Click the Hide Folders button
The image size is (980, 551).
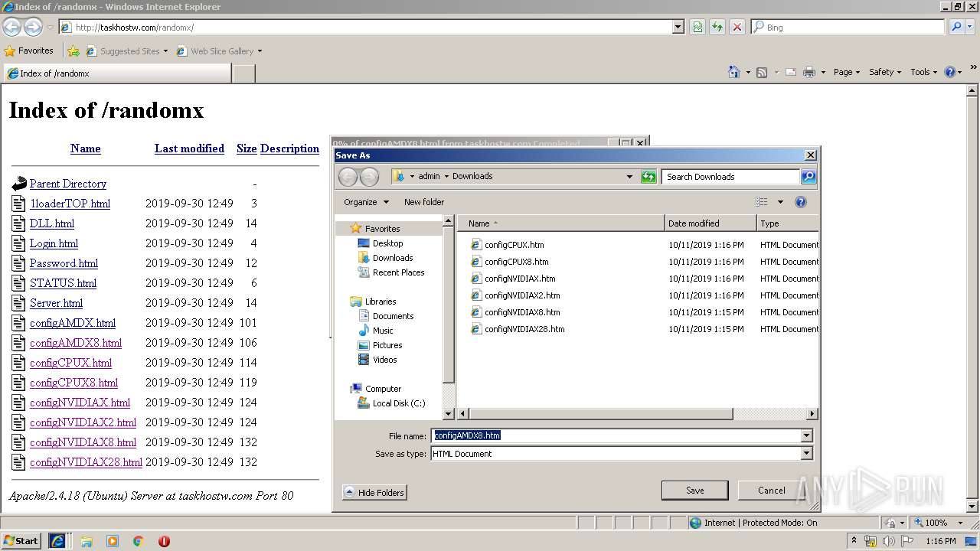(374, 493)
